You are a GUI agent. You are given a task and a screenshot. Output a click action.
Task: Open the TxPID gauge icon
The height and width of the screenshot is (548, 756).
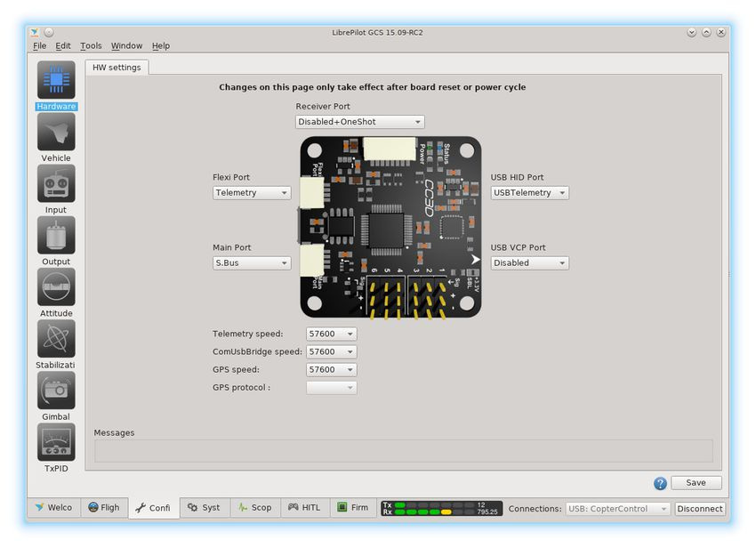(x=56, y=442)
